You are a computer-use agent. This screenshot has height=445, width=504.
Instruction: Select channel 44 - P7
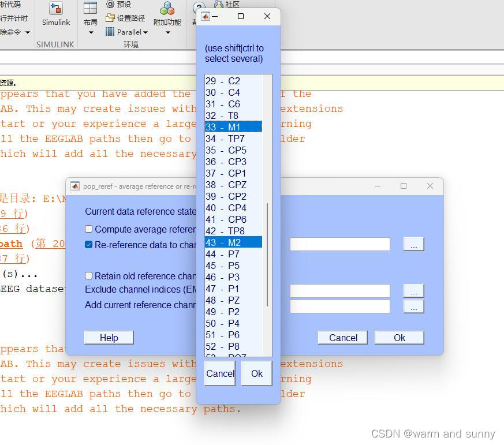(x=234, y=254)
